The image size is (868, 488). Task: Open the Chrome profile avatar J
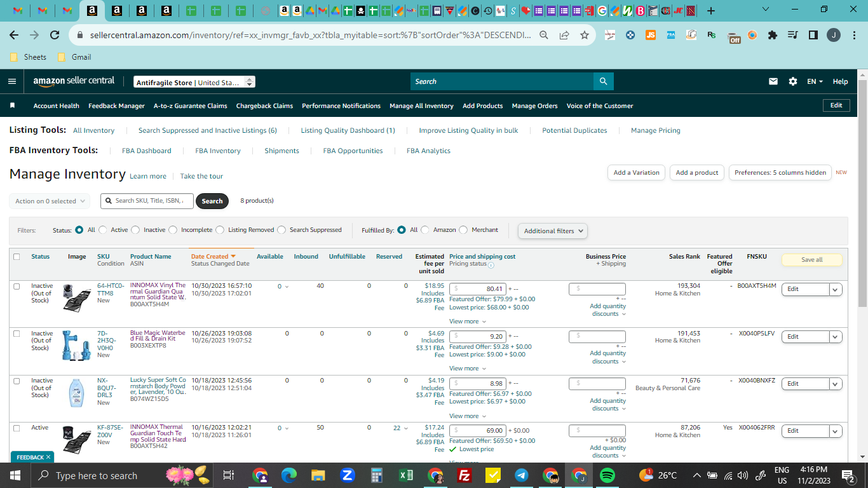point(834,35)
